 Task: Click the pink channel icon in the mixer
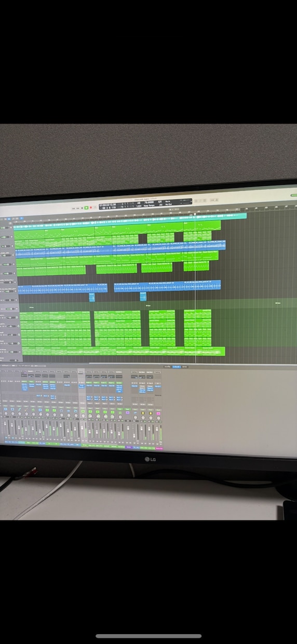(x=158, y=413)
